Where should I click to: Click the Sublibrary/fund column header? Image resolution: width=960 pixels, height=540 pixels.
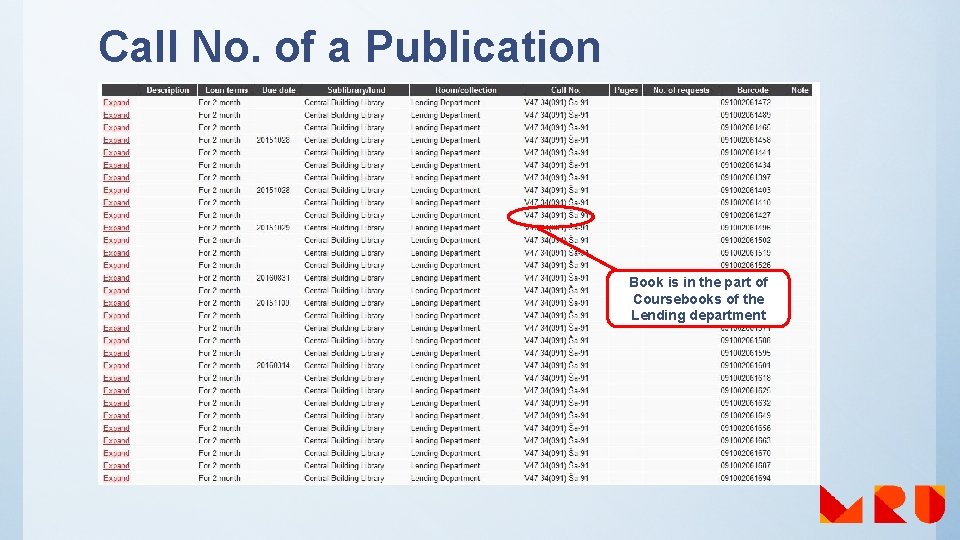point(356,90)
